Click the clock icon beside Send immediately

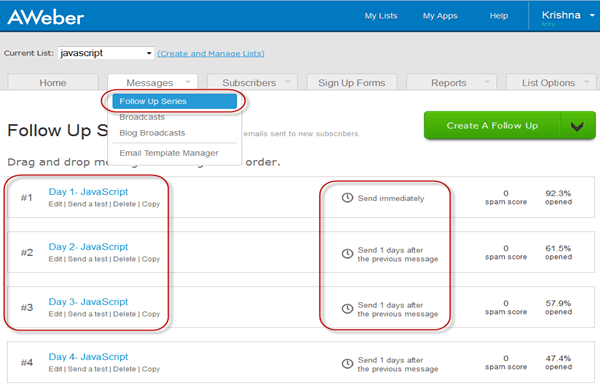tap(347, 197)
